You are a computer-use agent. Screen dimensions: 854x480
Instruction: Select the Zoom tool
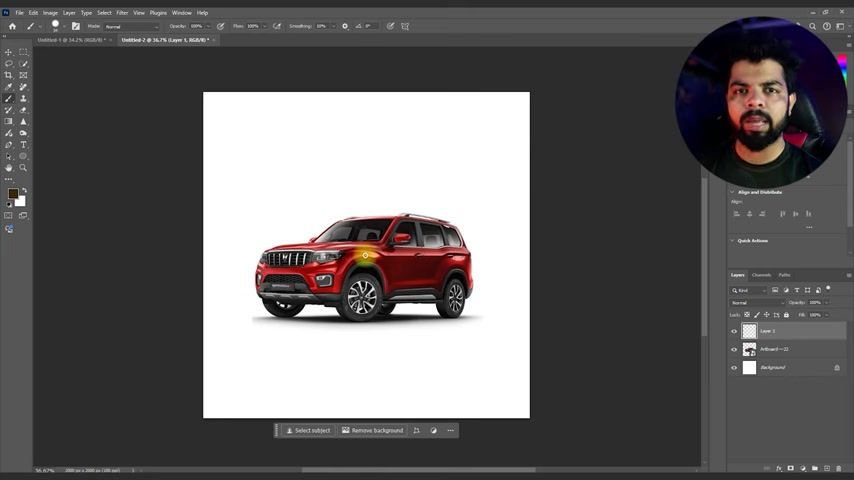point(23,168)
